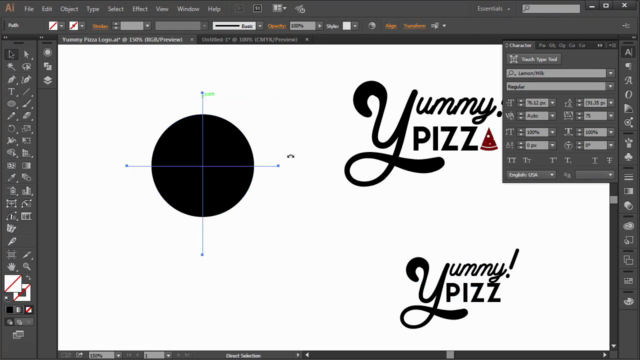This screenshot has width=640, height=360.
Task: Toggle Underline in Character panel
Action: click(594, 160)
